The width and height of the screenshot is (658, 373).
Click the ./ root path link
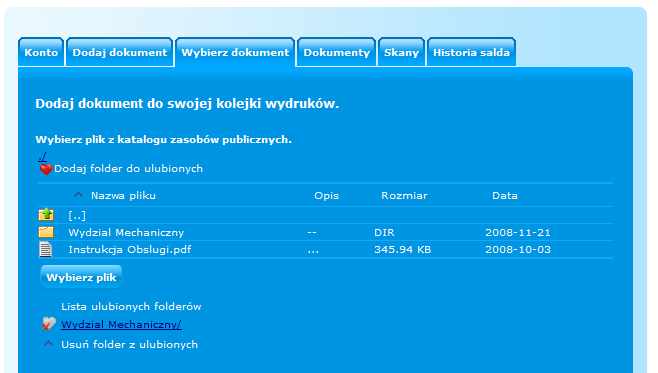pyautogui.click(x=42, y=157)
